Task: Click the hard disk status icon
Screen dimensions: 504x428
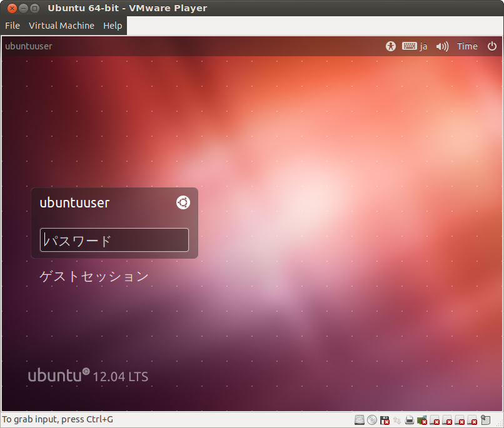Action: click(360, 420)
